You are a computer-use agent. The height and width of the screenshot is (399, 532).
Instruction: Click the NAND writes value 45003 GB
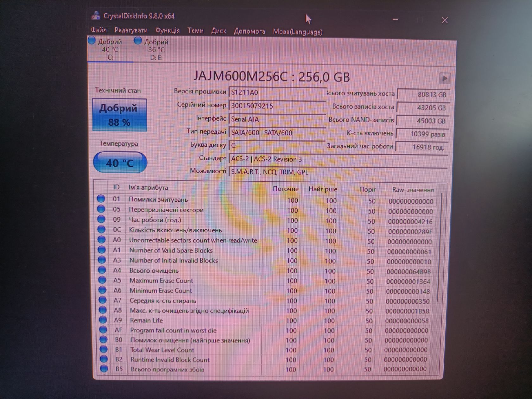click(422, 121)
